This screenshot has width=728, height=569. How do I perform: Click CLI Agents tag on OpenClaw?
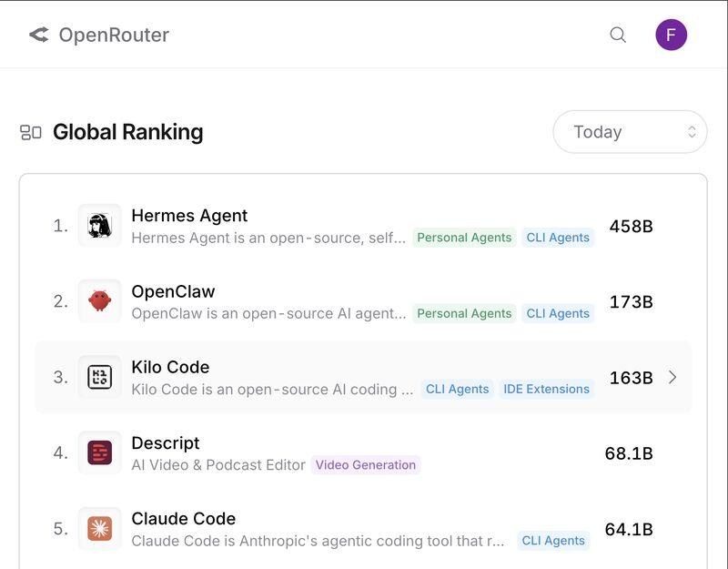click(558, 313)
